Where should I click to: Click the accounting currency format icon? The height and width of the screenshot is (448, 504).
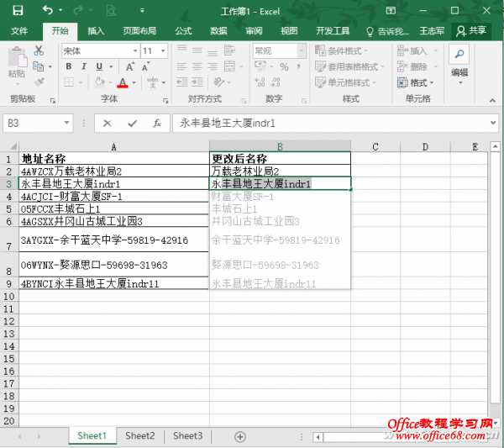(260, 66)
